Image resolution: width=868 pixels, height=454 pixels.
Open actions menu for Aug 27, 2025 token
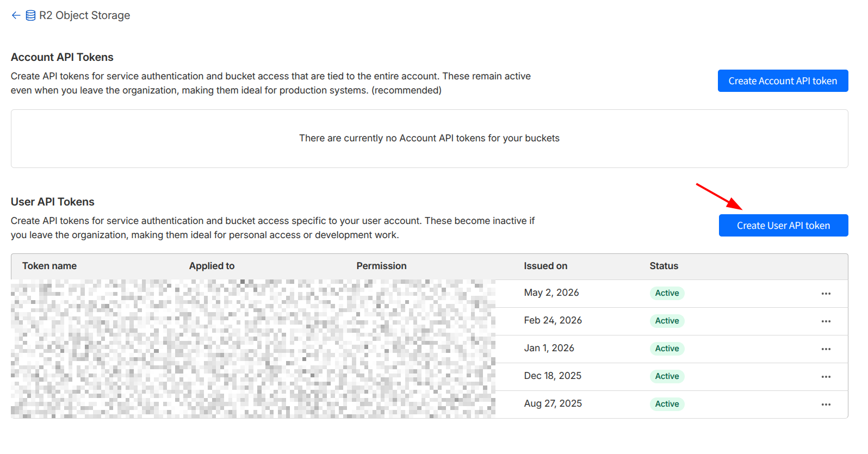[826, 405]
